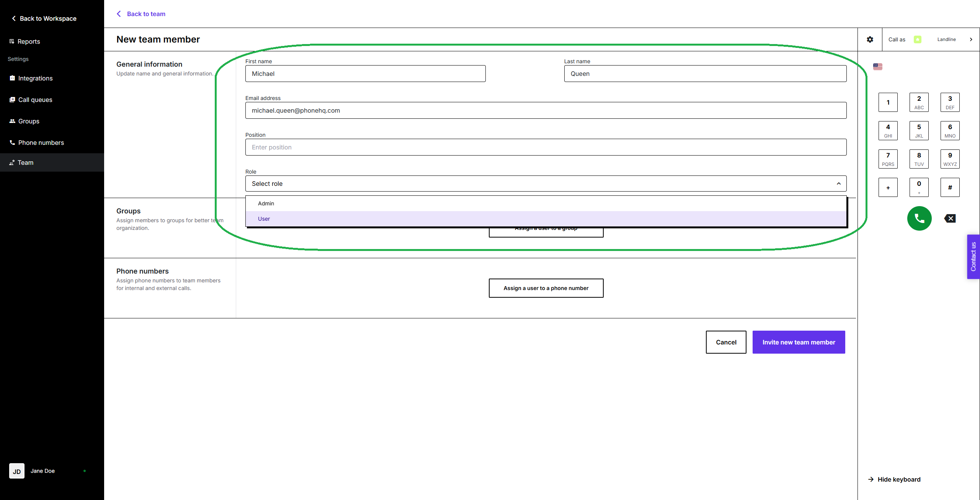
Task: Collapse the Select role dropdown
Action: click(838, 184)
